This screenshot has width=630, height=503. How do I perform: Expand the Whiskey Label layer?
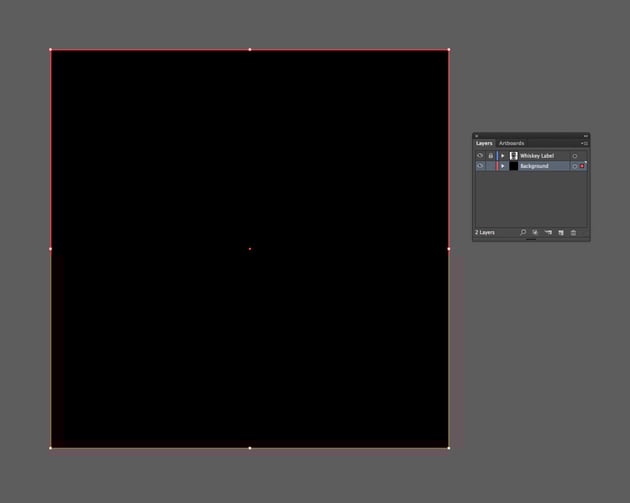click(503, 155)
